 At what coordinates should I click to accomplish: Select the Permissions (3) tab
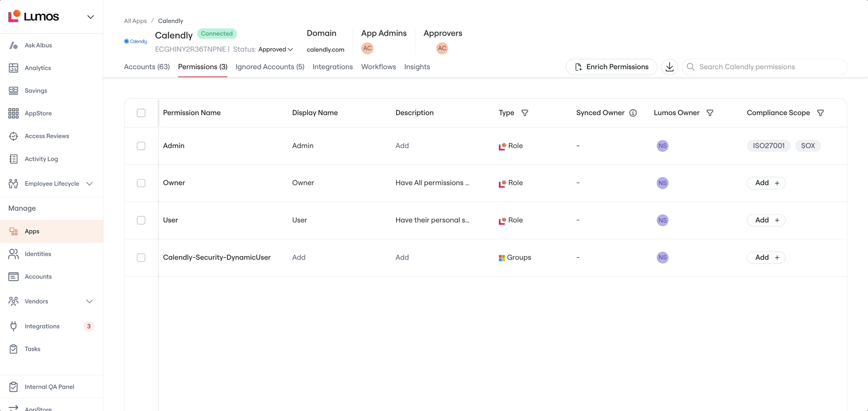[203, 67]
